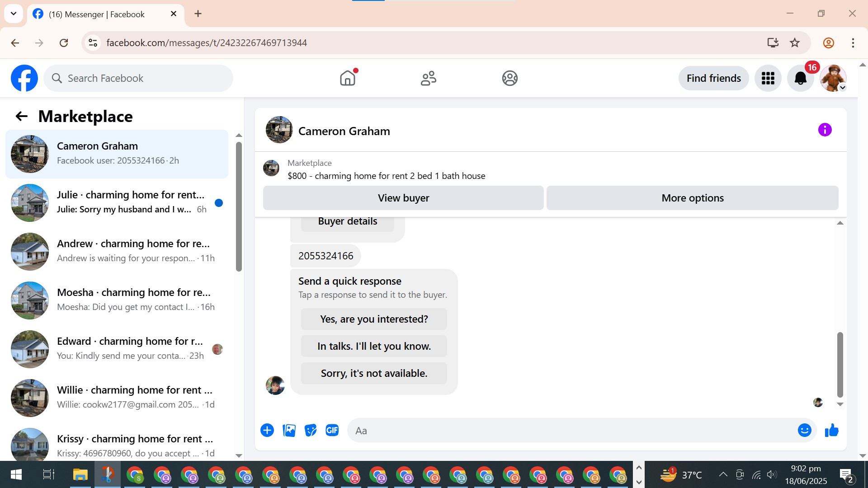868x488 pixels.
Task: Click the seen-by avatar below the messages
Action: 818,403
